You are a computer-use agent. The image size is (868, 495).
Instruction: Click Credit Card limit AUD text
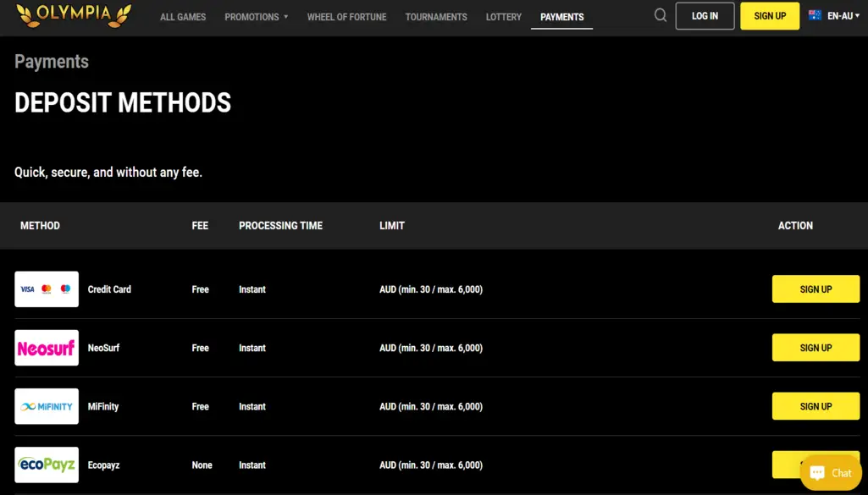click(431, 289)
